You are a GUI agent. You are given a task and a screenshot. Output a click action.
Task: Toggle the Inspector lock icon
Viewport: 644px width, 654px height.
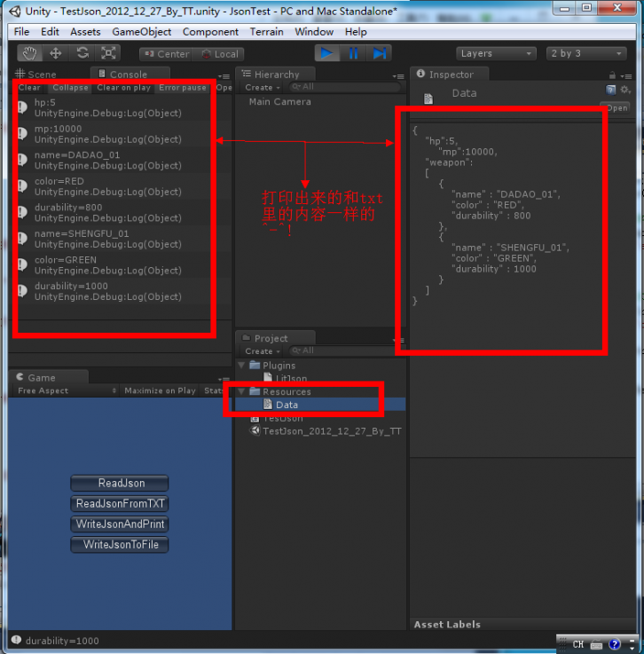coord(612,75)
